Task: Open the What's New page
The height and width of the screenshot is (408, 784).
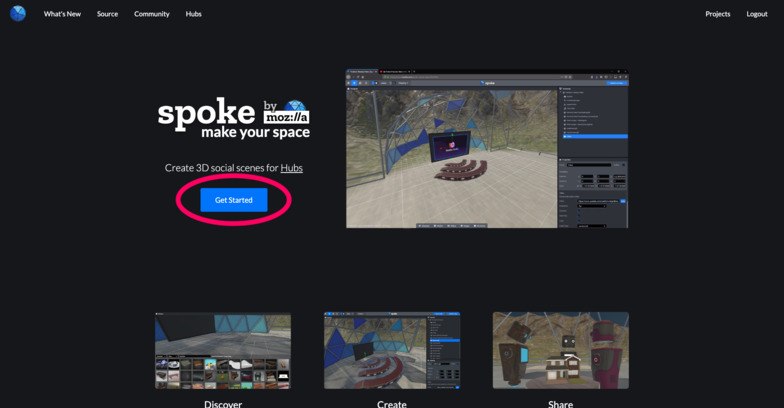Action: 62,14
